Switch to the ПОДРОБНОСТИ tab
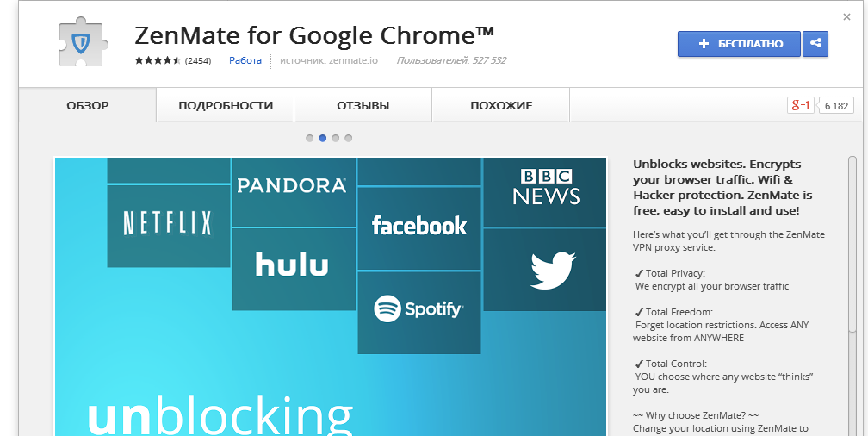The height and width of the screenshot is (436, 868). (x=226, y=105)
